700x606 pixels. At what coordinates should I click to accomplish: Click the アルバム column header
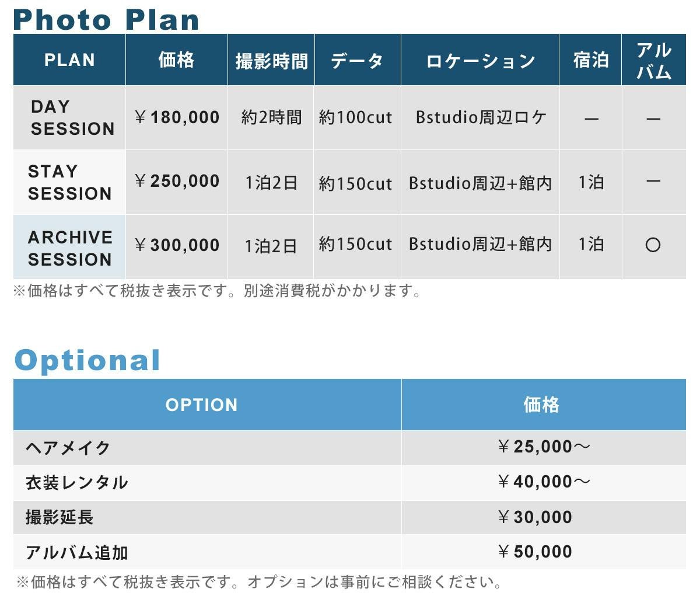[x=653, y=60]
